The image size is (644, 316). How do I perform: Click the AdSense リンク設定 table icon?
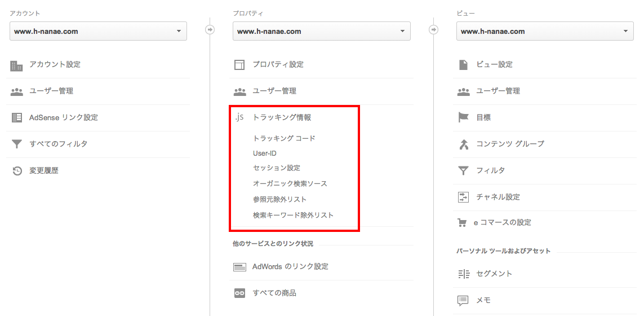[16, 118]
